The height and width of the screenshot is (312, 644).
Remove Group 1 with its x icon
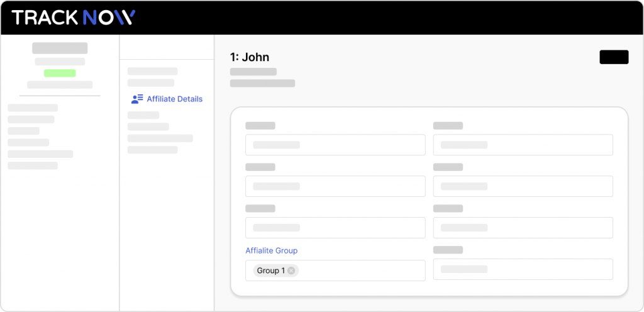click(x=291, y=270)
